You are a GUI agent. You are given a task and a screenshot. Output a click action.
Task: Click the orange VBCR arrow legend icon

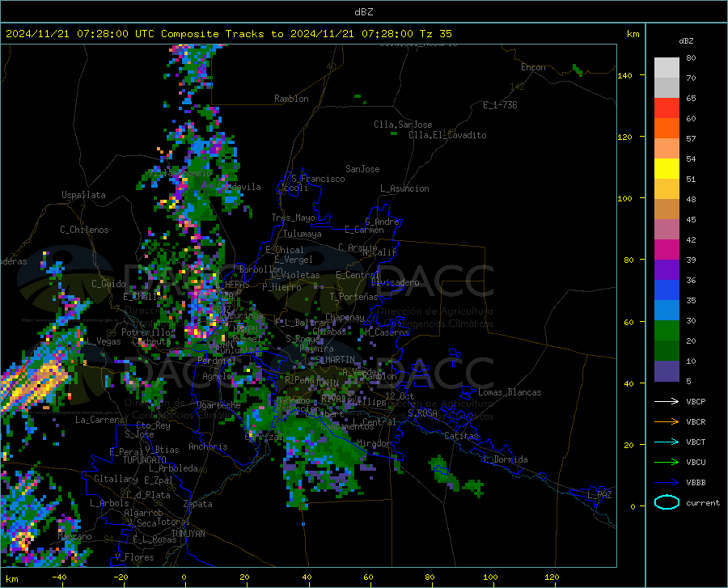667,421
